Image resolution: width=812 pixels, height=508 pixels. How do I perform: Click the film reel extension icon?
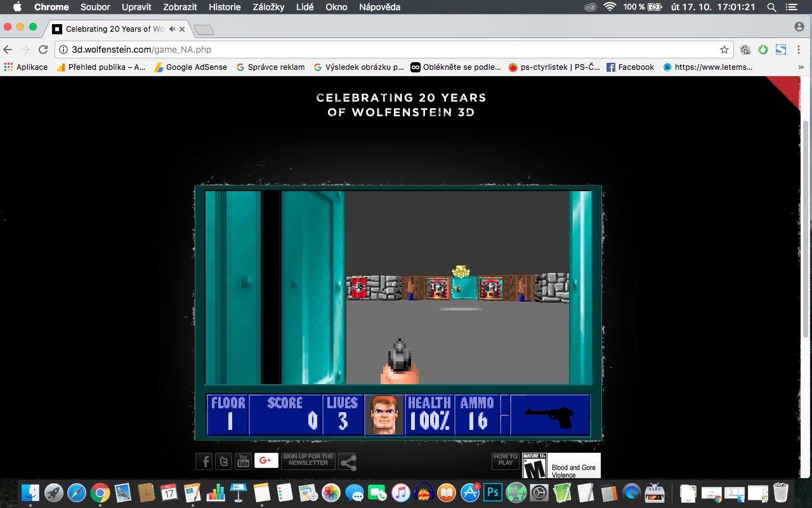click(x=745, y=50)
